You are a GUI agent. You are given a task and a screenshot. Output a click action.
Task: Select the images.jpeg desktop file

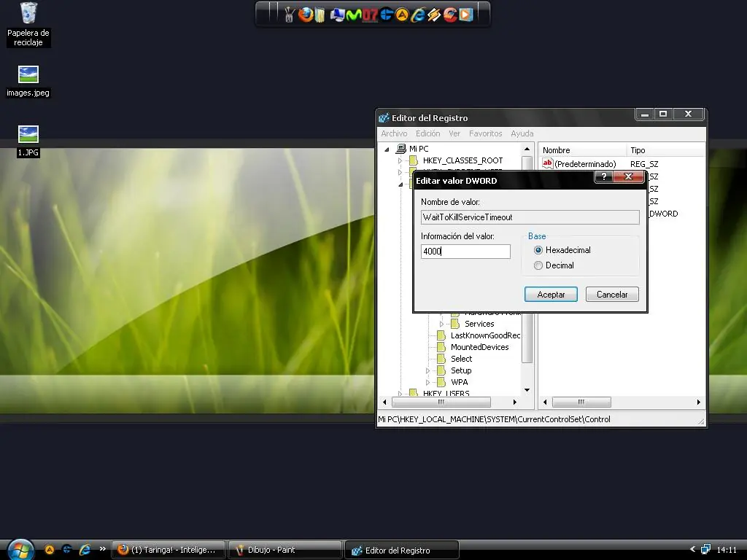[x=28, y=82]
